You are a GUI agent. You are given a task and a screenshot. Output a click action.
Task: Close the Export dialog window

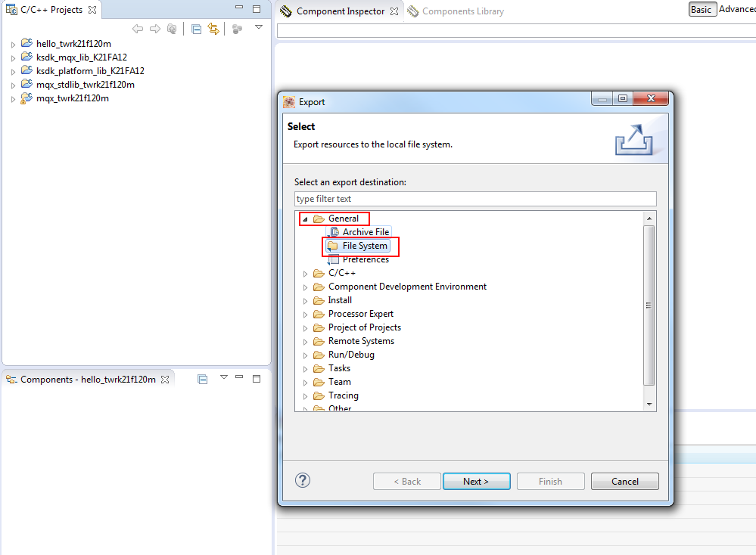651,98
